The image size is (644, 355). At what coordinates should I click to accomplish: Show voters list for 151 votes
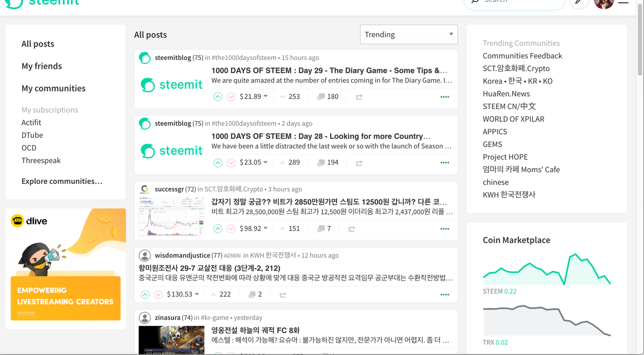[x=290, y=229]
